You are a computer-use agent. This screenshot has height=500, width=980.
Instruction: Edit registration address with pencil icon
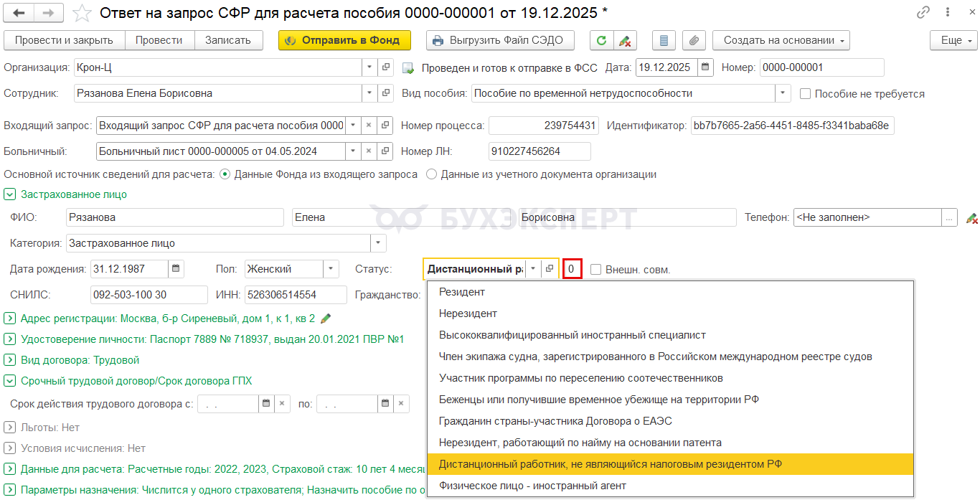click(326, 318)
